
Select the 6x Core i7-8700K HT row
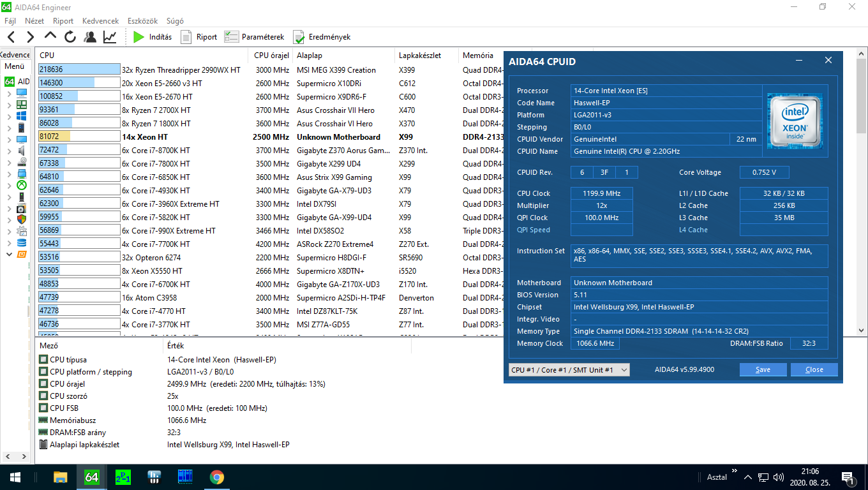coord(270,151)
